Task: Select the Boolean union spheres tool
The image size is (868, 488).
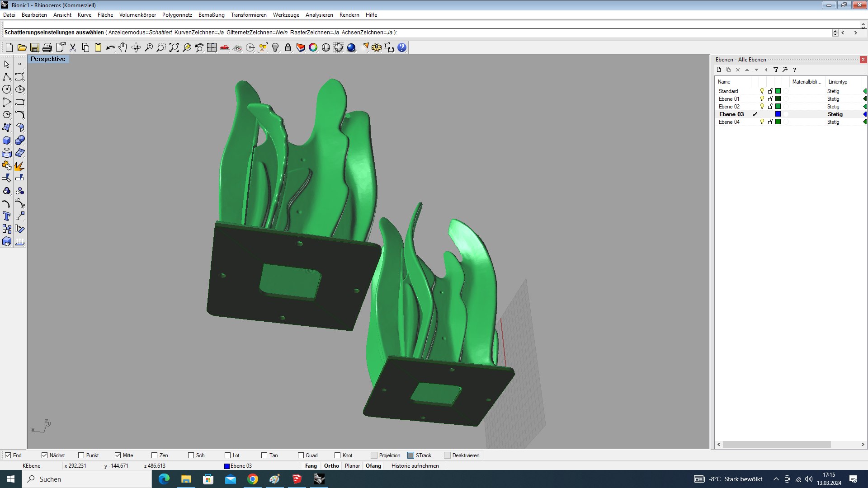Action: pyautogui.click(x=20, y=140)
